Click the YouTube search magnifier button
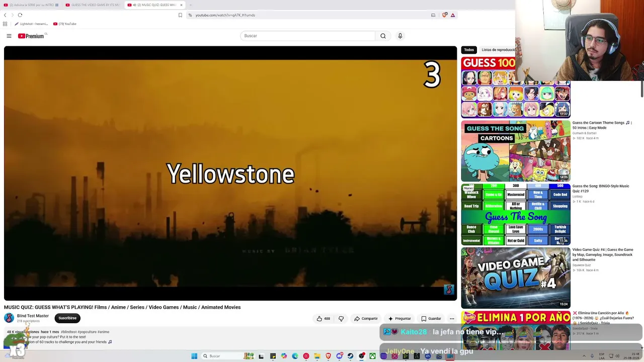The height and width of the screenshot is (362, 644). pyautogui.click(x=383, y=36)
